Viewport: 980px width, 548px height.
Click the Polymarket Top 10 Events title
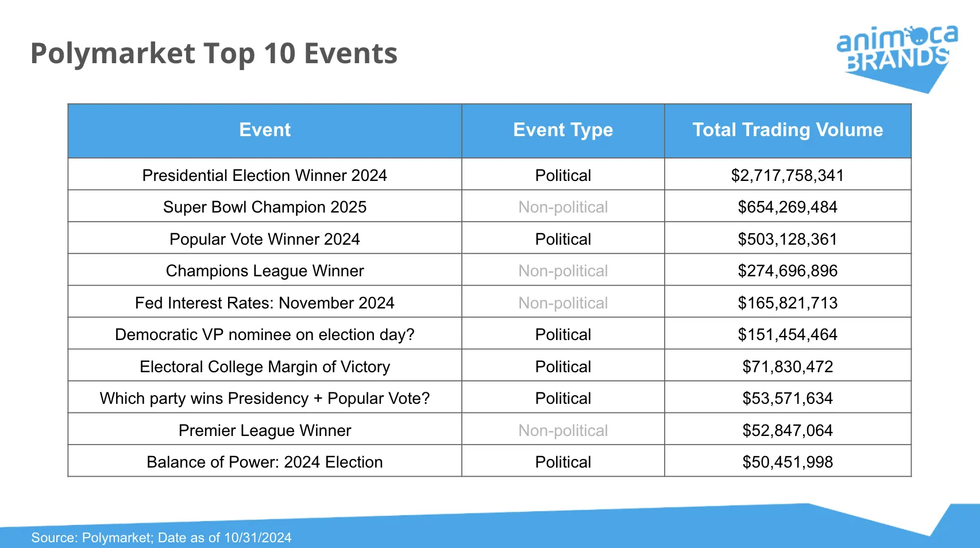[214, 53]
